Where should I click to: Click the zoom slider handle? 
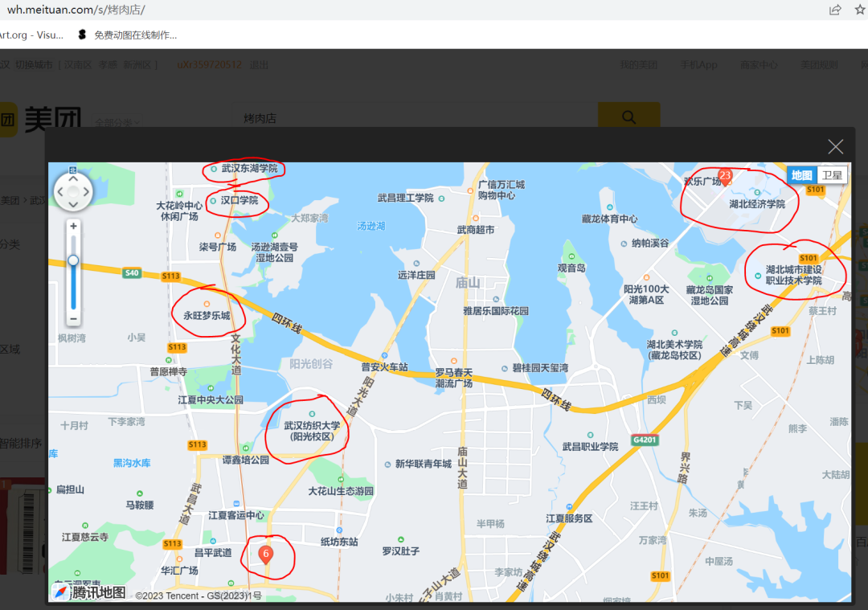73,260
